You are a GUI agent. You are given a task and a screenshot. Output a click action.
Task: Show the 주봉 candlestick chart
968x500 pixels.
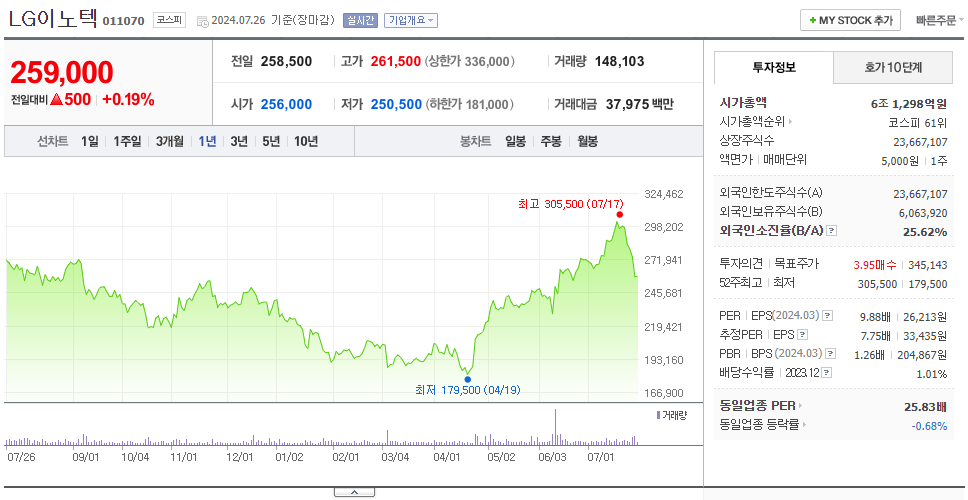tap(551, 141)
